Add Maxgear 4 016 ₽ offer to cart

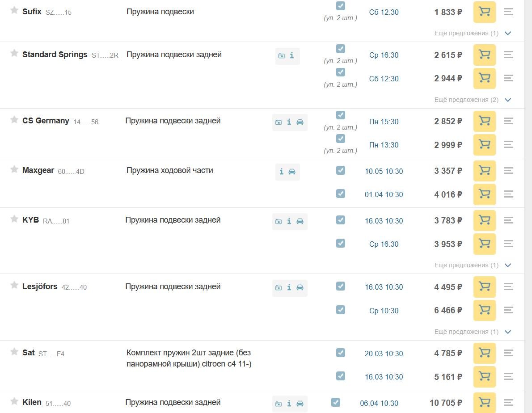(484, 194)
